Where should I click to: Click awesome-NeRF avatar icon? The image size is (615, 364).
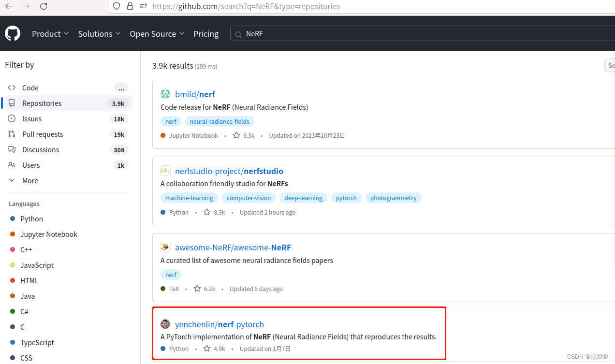[x=165, y=247]
